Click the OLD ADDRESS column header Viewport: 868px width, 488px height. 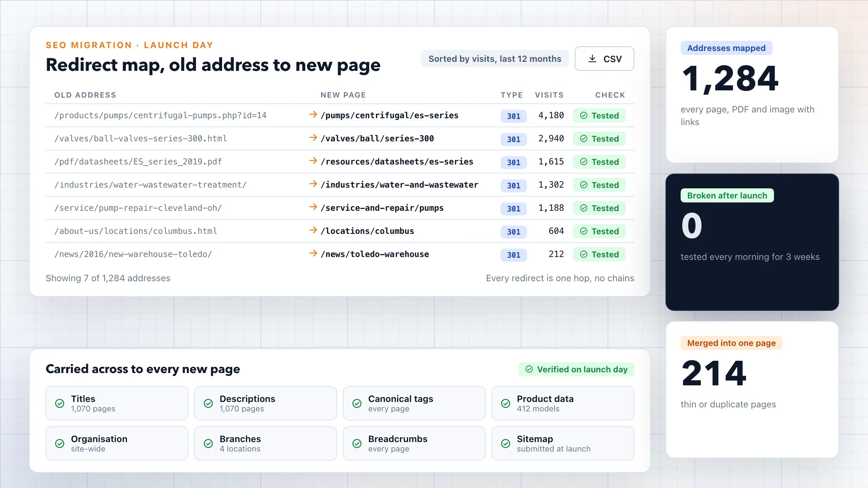point(85,95)
